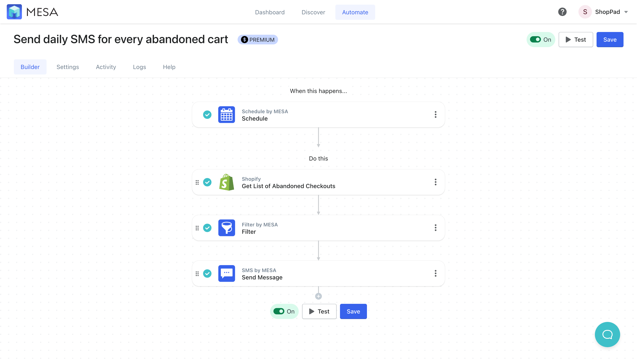The height and width of the screenshot is (364, 637).
Task: Expand the ShopPad account dropdown arrow
Action: click(626, 12)
